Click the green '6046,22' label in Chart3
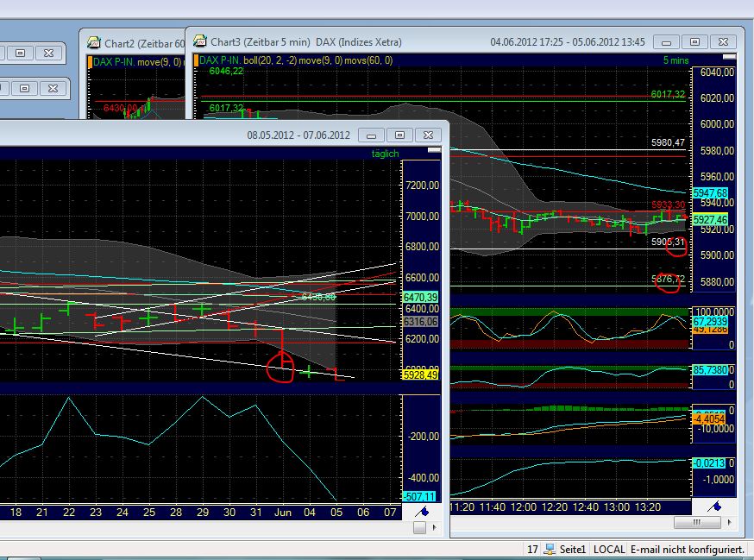The height and width of the screenshot is (560, 754). [226, 72]
